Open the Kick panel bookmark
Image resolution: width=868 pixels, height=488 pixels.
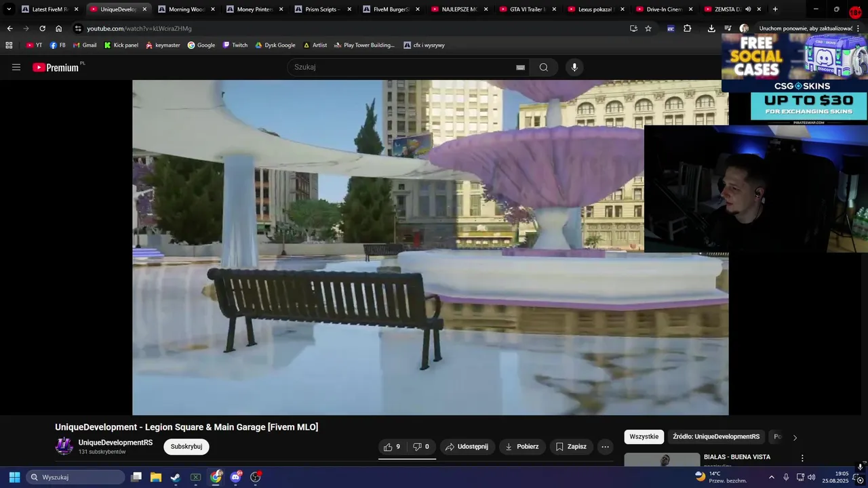[x=121, y=45]
